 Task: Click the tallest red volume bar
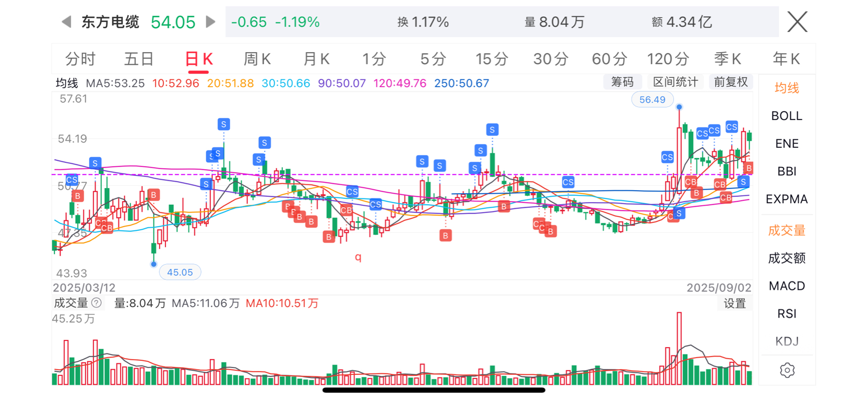pyautogui.click(x=679, y=348)
